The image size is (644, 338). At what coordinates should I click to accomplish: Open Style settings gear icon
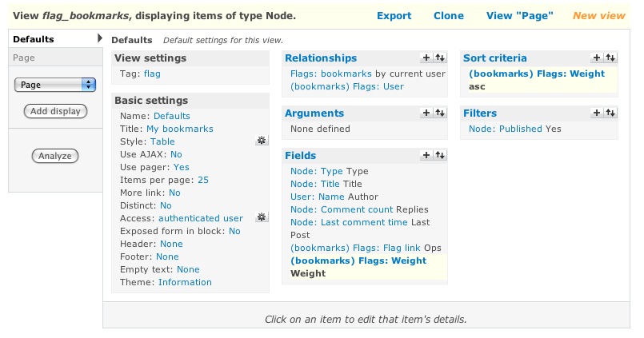261,141
